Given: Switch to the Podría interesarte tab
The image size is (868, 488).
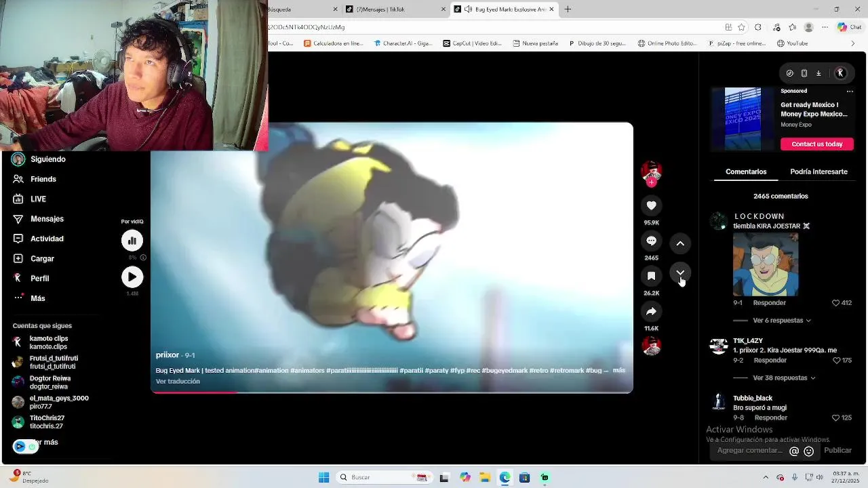Looking at the screenshot, I should [818, 171].
